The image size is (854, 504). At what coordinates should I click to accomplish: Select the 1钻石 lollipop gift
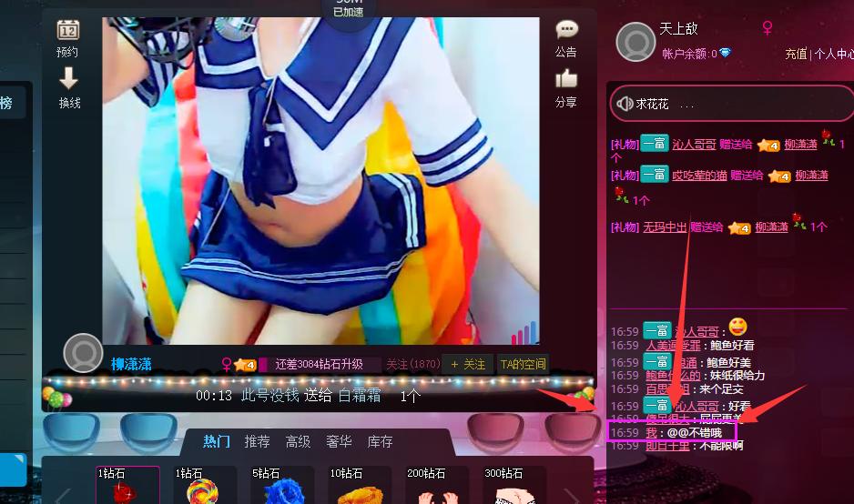pos(205,485)
